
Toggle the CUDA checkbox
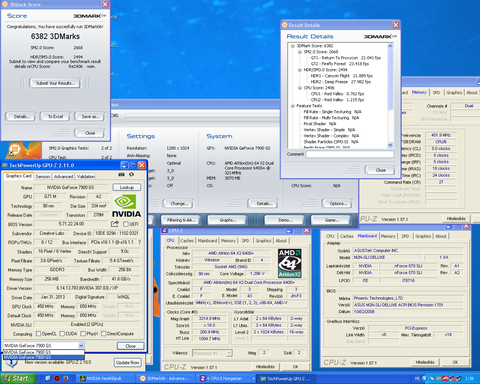coord(62,334)
